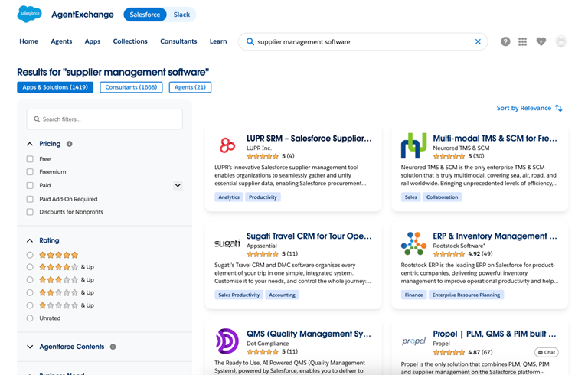Click the sort arrows icon next to Relevance
The height and width of the screenshot is (375, 588).
558,108
